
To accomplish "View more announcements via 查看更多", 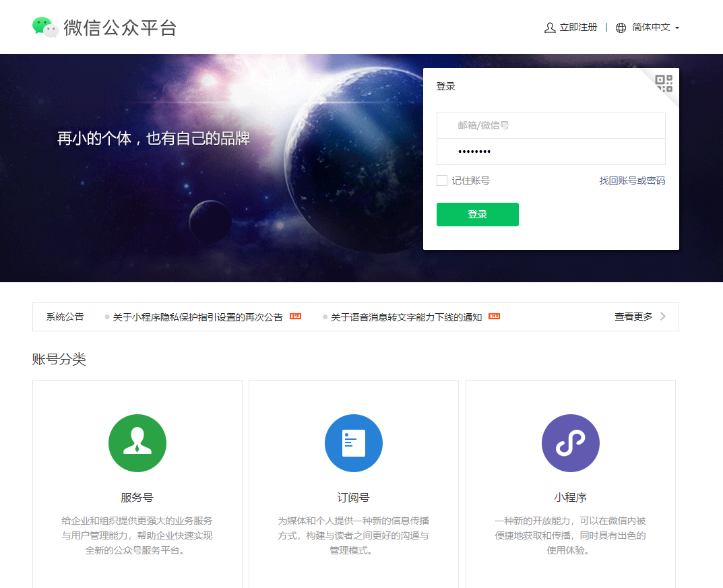I will coord(633,317).
